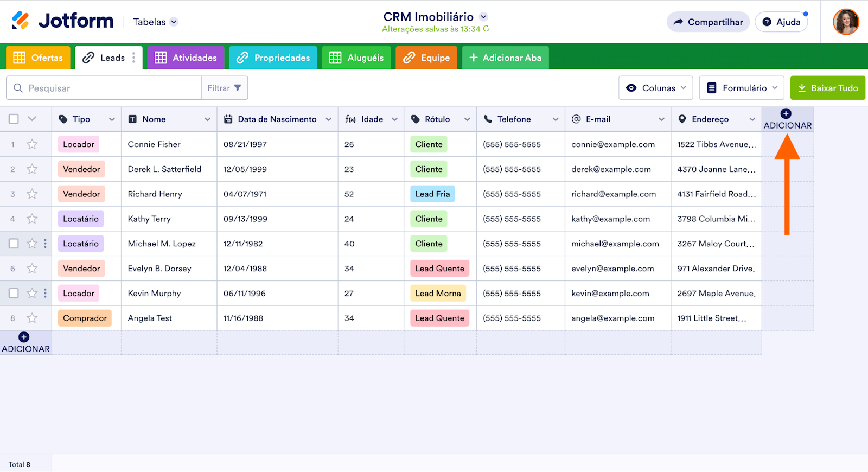This screenshot has height=472, width=868.
Task: Open the Ofertas tab
Action: [x=38, y=58]
